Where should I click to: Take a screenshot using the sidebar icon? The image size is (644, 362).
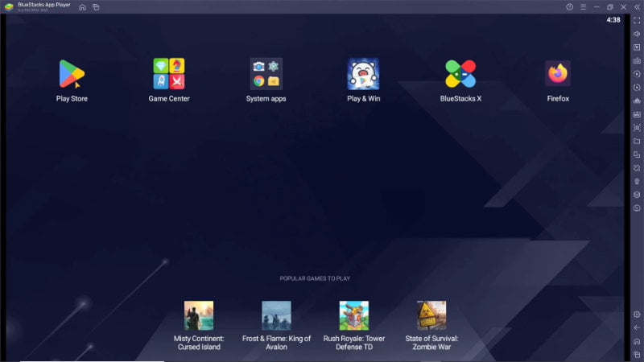(x=637, y=127)
